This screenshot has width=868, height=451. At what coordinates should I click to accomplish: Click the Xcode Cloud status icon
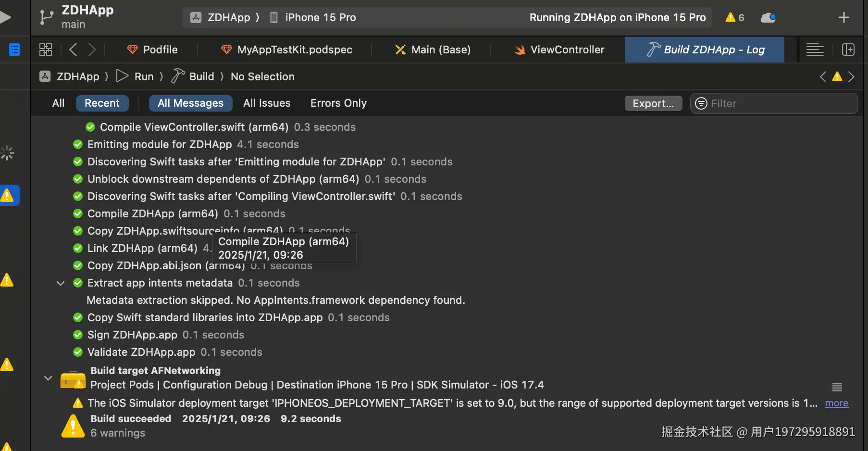[x=768, y=18]
